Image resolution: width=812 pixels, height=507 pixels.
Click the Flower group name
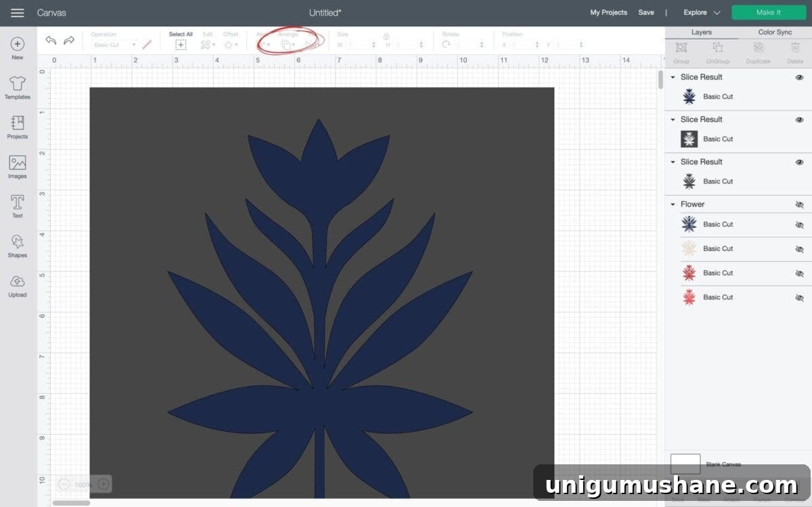pos(692,204)
